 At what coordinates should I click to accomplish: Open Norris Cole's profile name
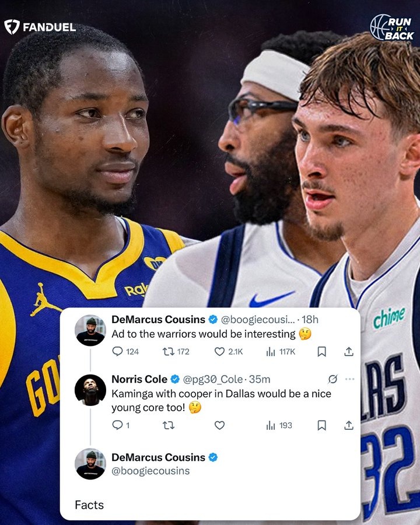(x=139, y=379)
